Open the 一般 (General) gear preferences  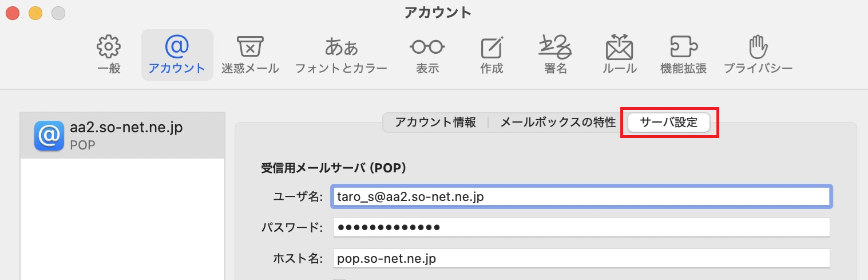(108, 55)
